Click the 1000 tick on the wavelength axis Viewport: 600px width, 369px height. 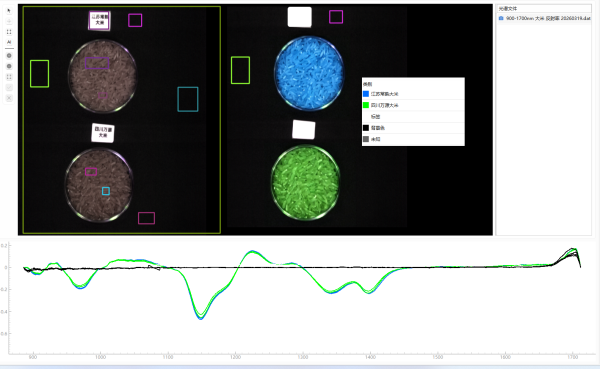tap(101, 357)
